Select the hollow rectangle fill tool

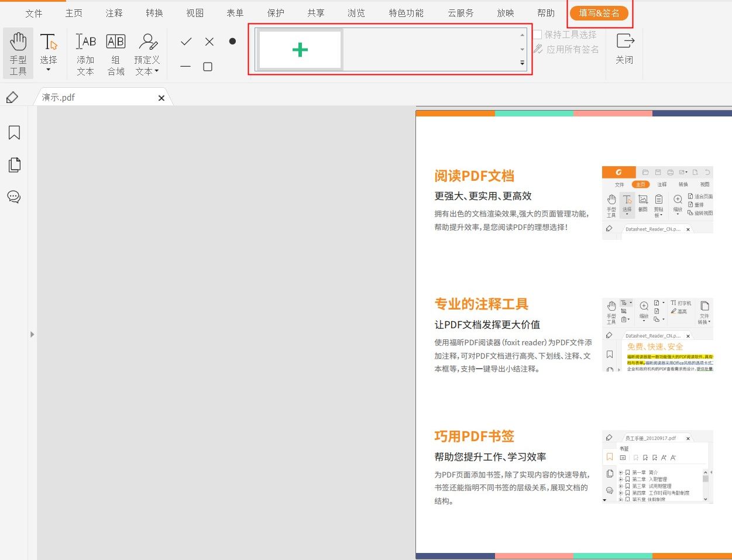[x=208, y=66]
